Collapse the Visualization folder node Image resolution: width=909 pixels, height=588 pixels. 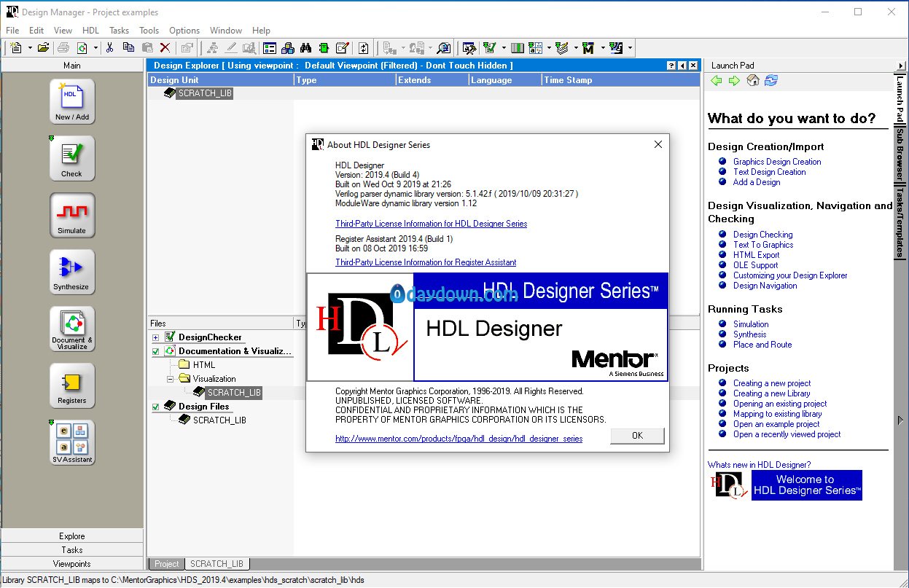point(170,379)
